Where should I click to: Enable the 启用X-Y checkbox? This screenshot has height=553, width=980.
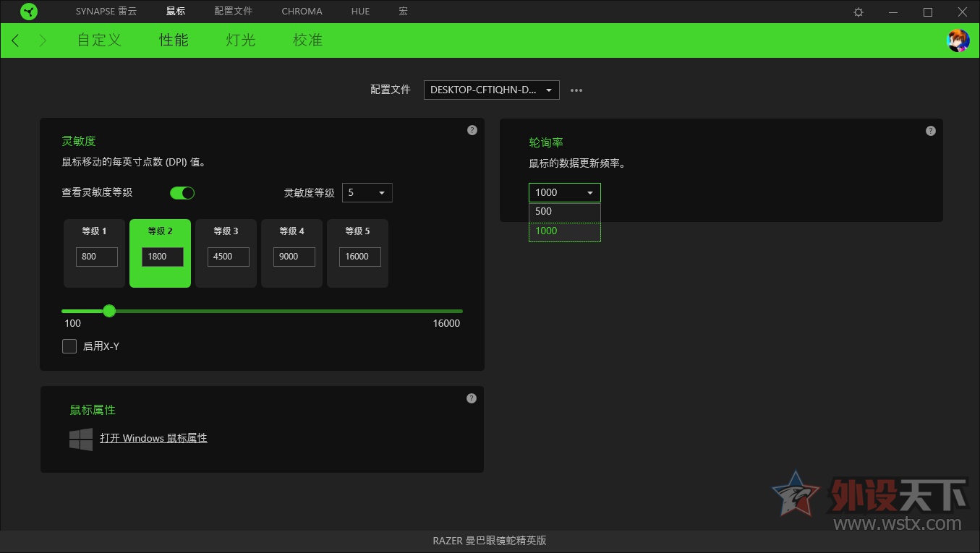coord(69,346)
